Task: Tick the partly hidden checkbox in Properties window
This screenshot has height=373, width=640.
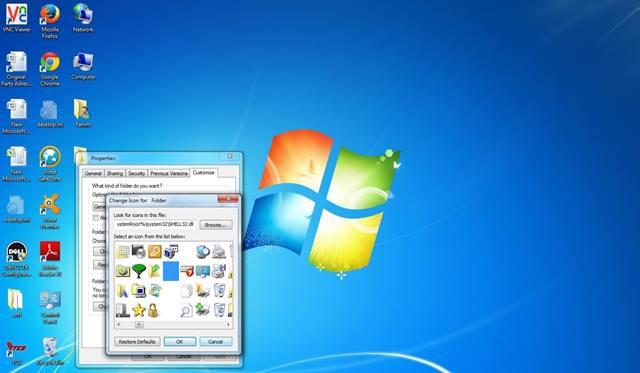Action: pos(96,218)
